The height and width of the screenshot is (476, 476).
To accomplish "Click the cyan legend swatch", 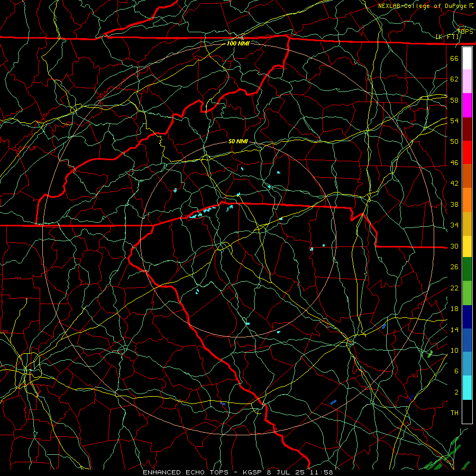I will pos(467,388).
